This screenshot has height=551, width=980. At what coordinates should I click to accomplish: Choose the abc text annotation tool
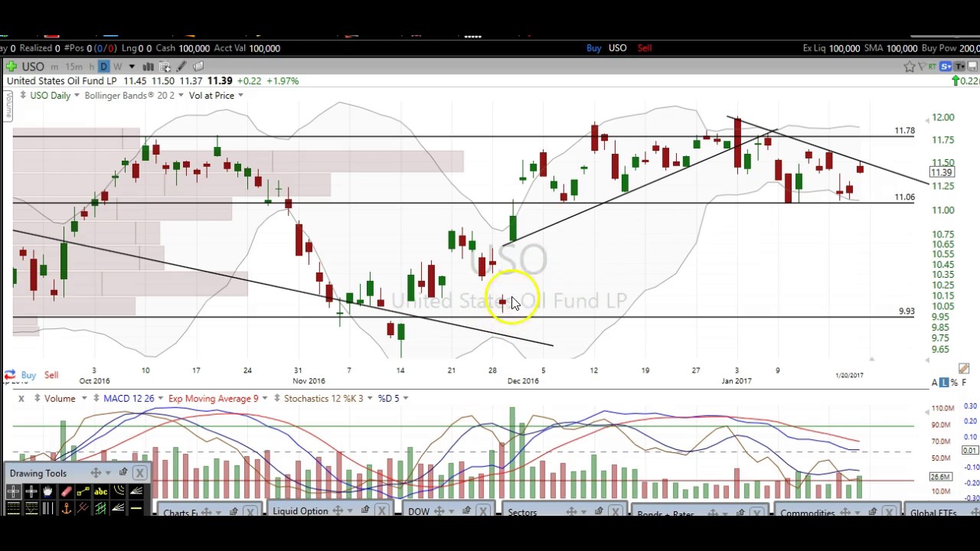pos(100,491)
